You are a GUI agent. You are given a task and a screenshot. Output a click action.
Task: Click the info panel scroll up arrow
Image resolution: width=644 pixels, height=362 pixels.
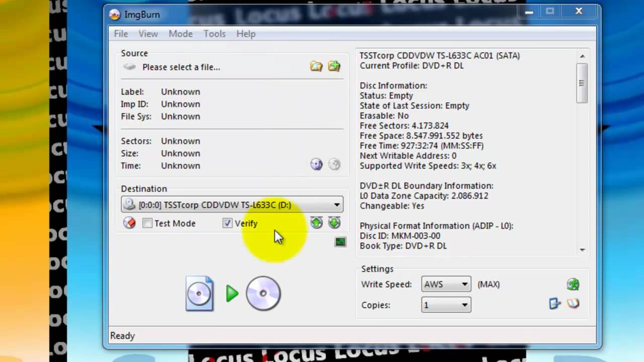click(x=582, y=56)
